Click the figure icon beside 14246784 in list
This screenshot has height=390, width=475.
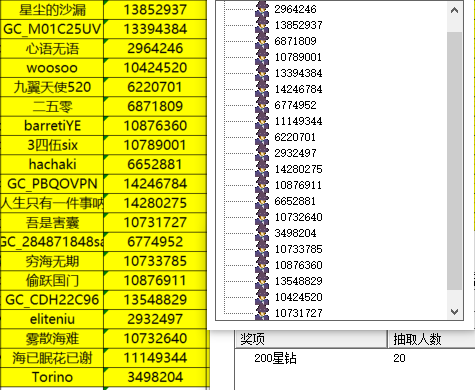[x=262, y=89]
